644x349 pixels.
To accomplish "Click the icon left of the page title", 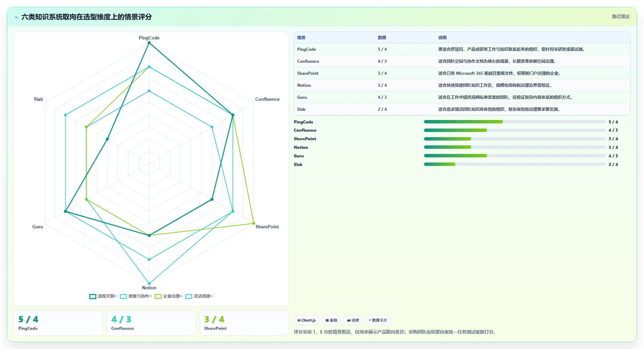I will [16, 17].
